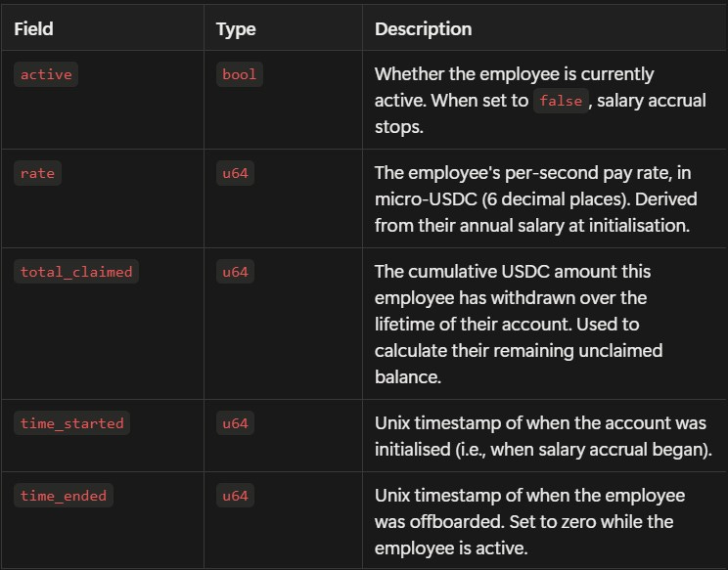Click the u64 type in rate row
Screen dimensions: 728x570
pyautogui.click(x=236, y=174)
